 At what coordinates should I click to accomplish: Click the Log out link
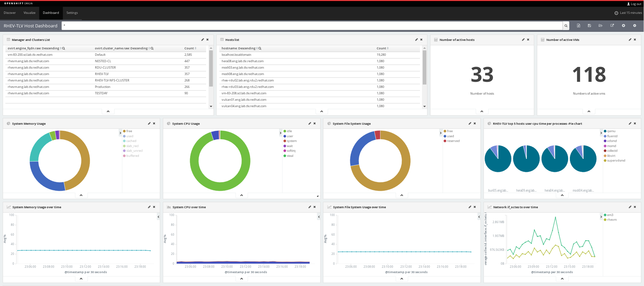[634, 4]
